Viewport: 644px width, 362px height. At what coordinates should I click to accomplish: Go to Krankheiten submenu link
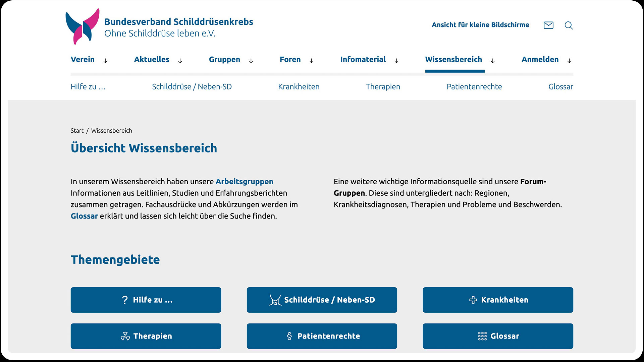(x=299, y=86)
